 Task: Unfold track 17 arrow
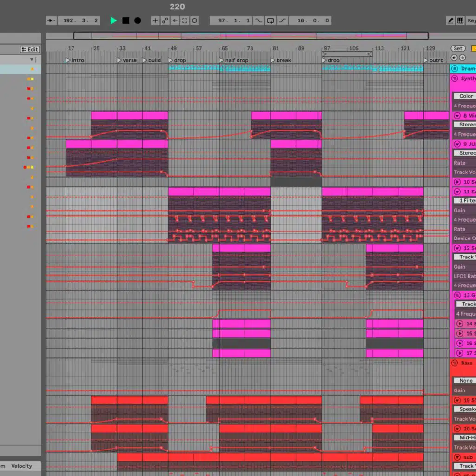point(460,353)
